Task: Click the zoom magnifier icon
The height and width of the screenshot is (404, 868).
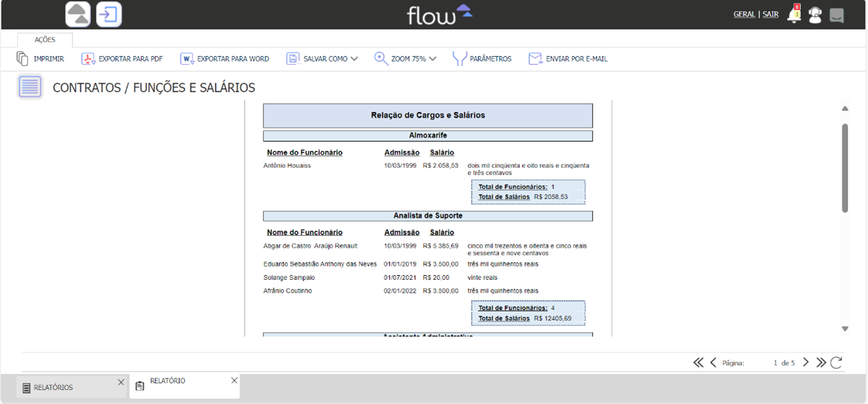Action: 381,59
